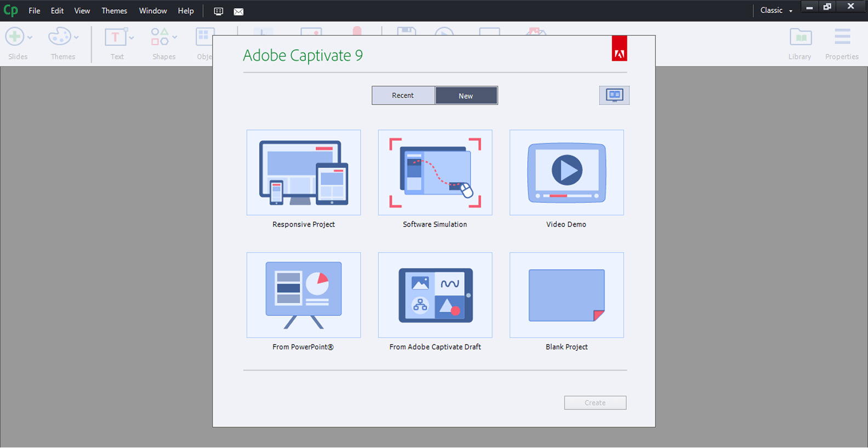Open the Window menu
Image resolution: width=868 pixels, height=448 pixels.
[153, 10]
